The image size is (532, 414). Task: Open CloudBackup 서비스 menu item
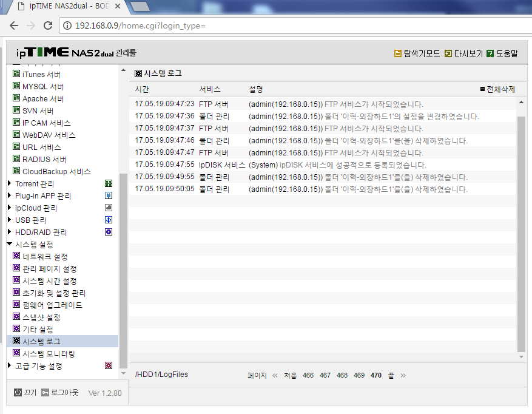pos(56,172)
